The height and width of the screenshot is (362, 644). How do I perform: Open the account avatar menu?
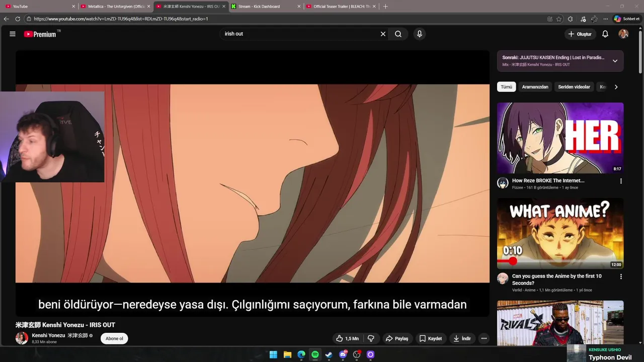[623, 34]
